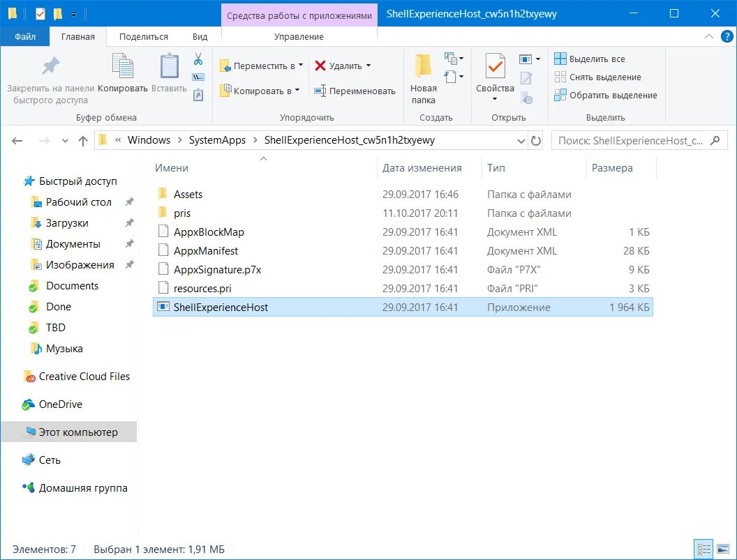The width and height of the screenshot is (737, 560).
Task: Create a Новая папка (New folder)
Action: click(423, 79)
